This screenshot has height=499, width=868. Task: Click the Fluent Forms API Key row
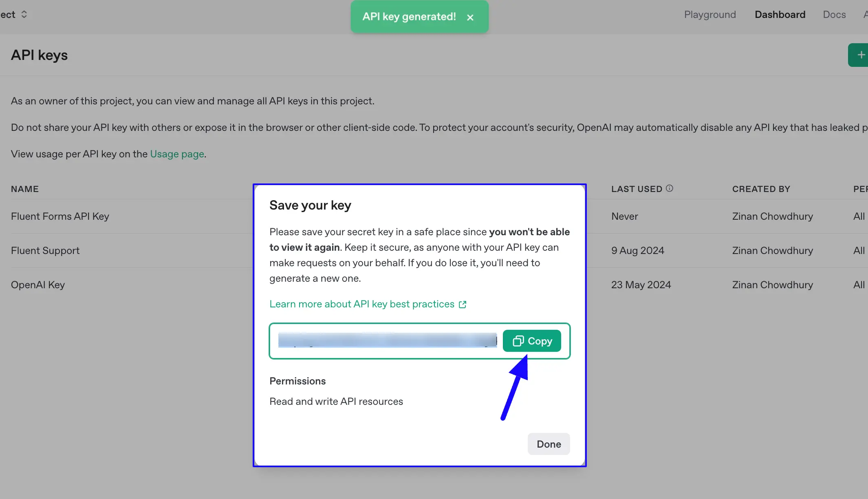click(x=60, y=216)
